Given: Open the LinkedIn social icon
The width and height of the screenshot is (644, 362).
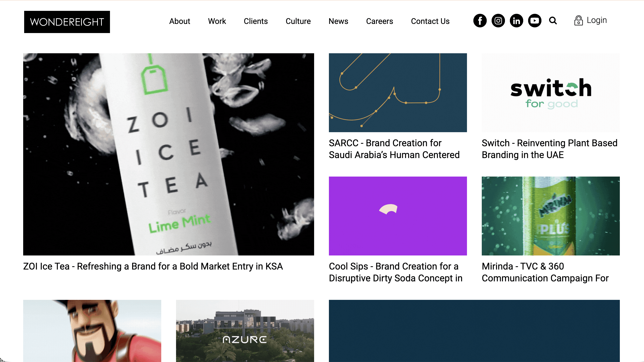Looking at the screenshot, I should tap(516, 21).
